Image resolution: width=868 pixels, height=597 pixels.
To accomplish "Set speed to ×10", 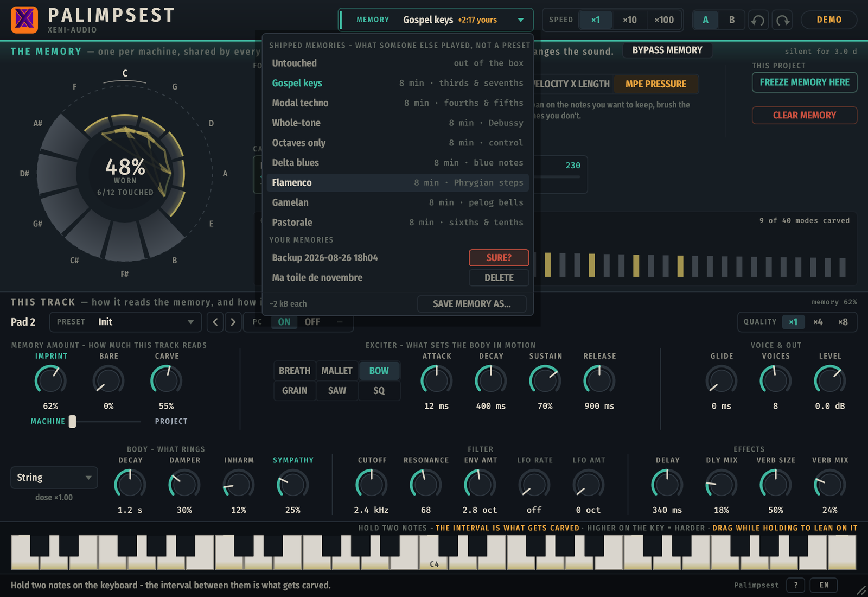I will (629, 20).
